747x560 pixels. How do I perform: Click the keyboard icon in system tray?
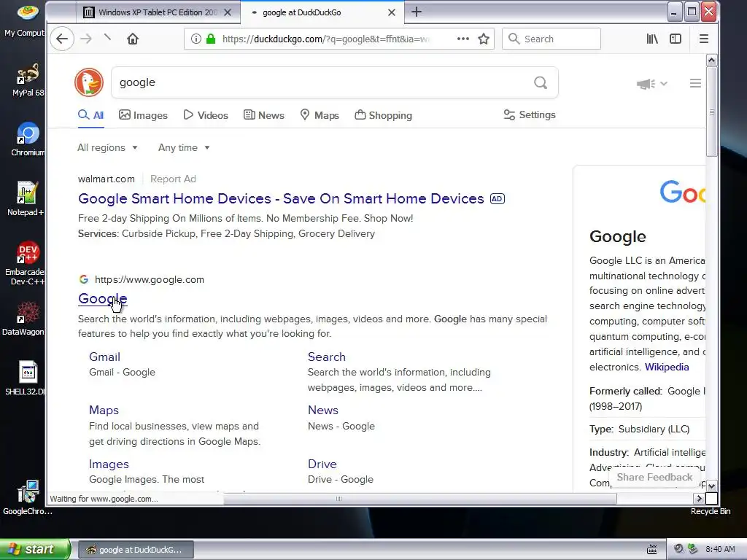652,550
